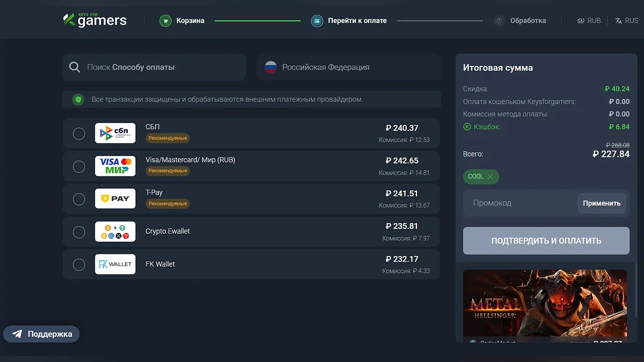
Task: Click the Итоговая сумма heading
Action: pyautogui.click(x=498, y=68)
